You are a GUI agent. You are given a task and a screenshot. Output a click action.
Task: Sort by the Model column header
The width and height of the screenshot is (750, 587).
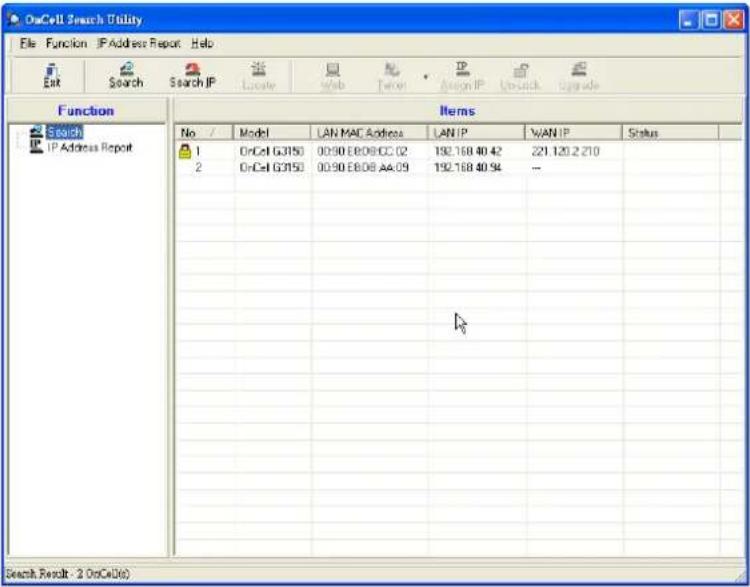pos(272,133)
